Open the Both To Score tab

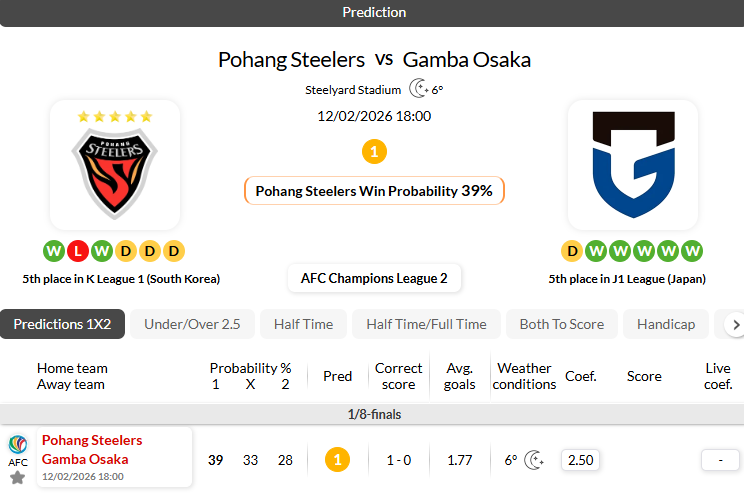click(x=561, y=324)
